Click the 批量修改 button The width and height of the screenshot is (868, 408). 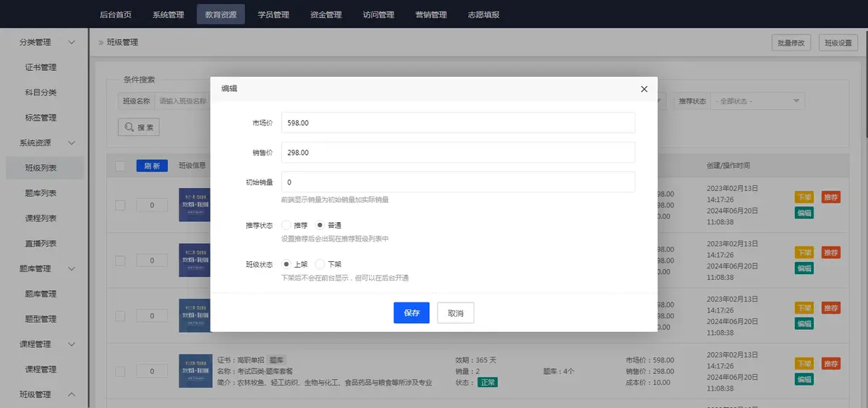[791, 43]
